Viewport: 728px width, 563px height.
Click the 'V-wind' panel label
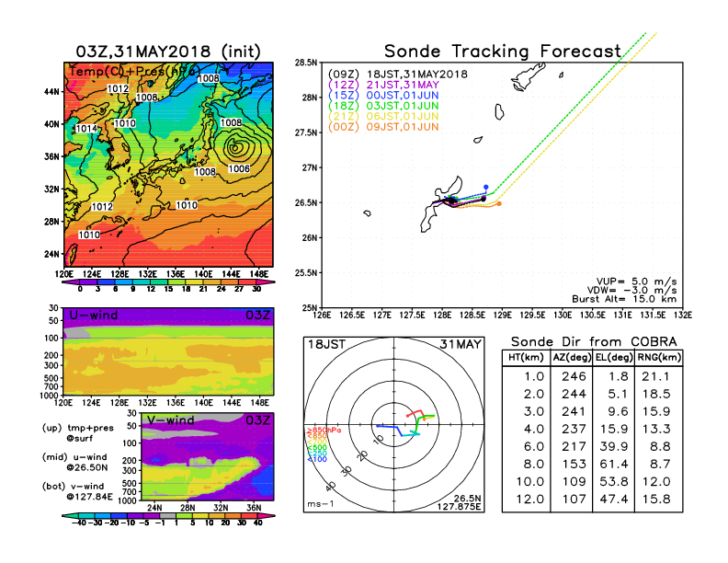pos(171,420)
